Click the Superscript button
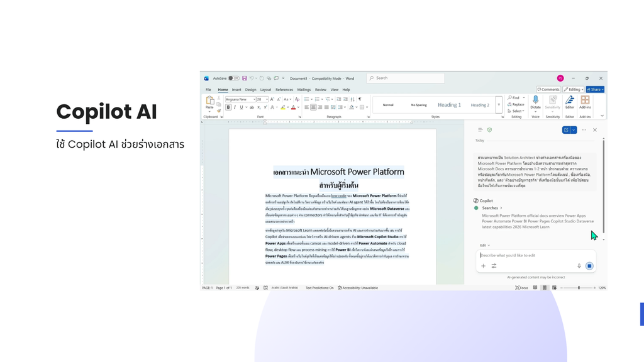The height and width of the screenshot is (362, 644). tap(265, 107)
